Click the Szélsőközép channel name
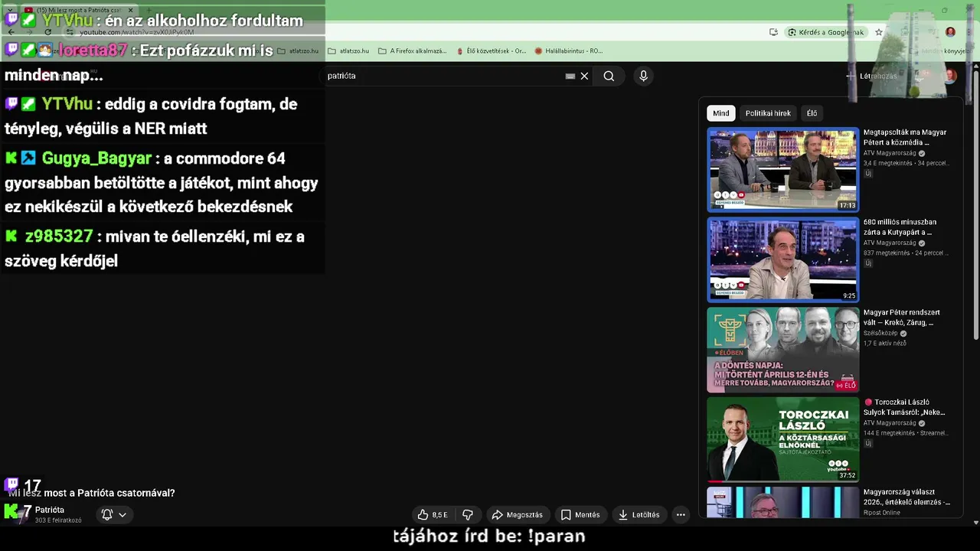Screen dimensions: 980x551 (x=880, y=334)
